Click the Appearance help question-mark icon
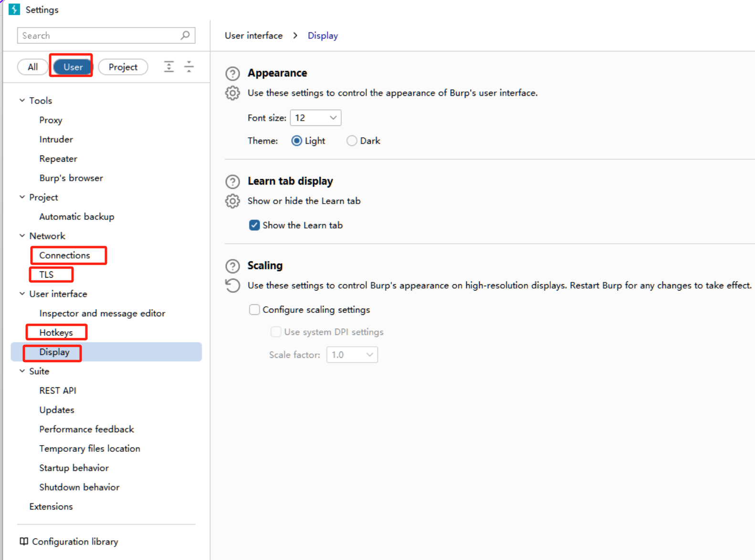755x560 pixels. [232, 73]
